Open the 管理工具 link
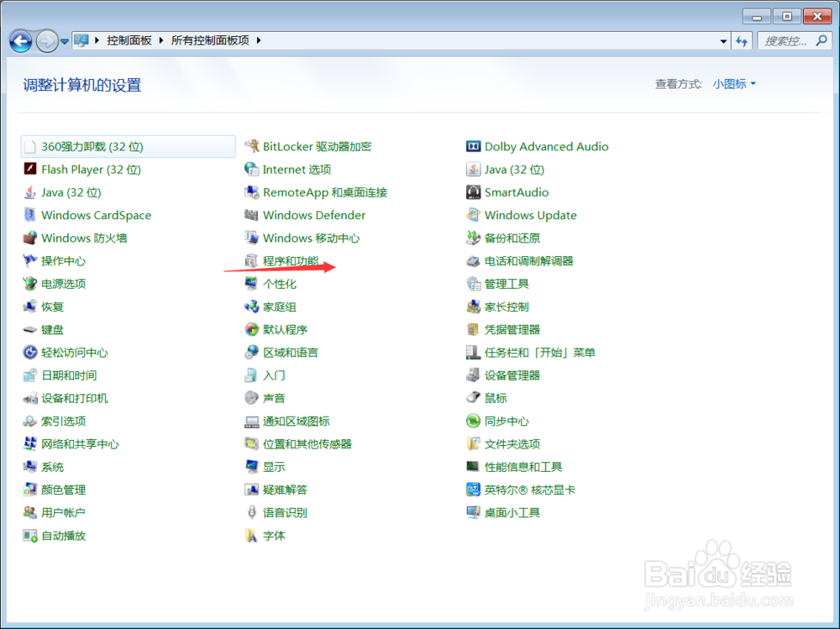Image resolution: width=840 pixels, height=629 pixels. click(507, 284)
